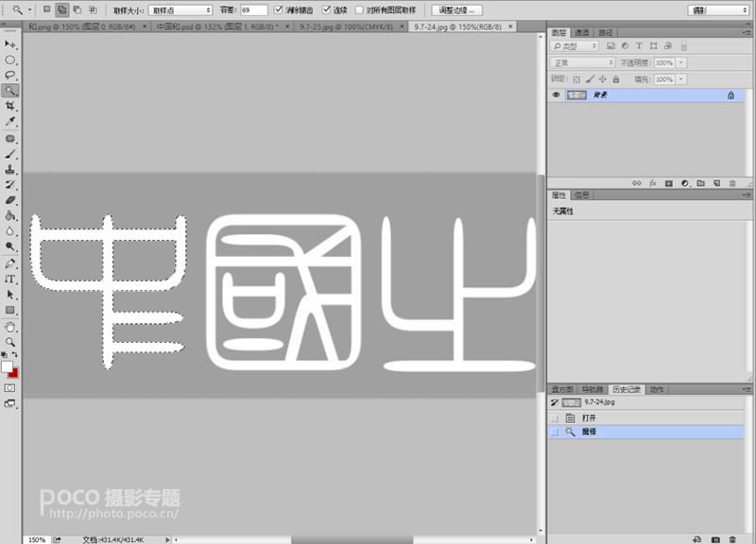Select the Magic Wand tool in toolbar
756x544 pixels.
pos(10,91)
